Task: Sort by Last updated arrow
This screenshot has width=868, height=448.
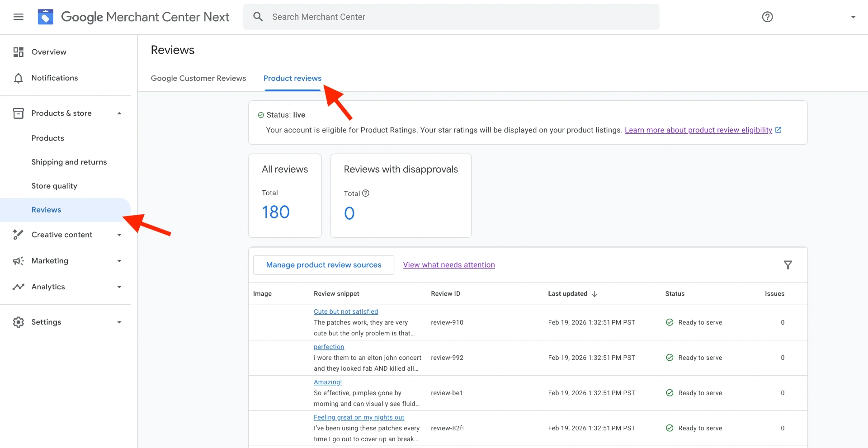Action: click(594, 294)
